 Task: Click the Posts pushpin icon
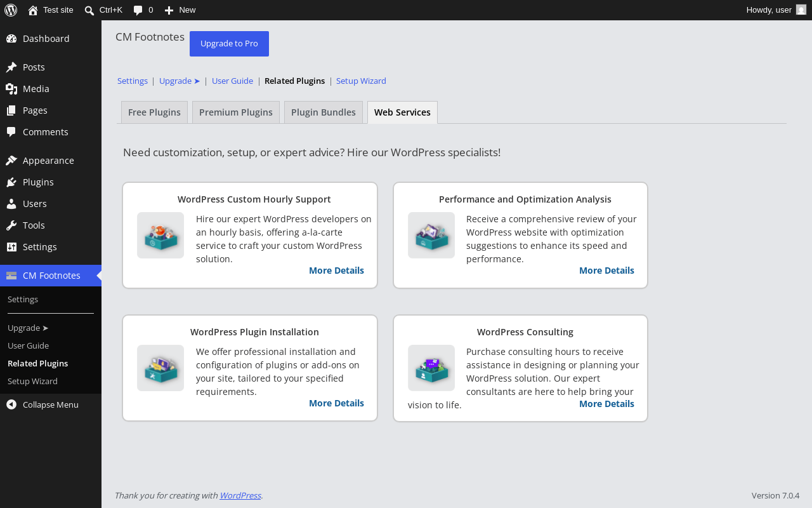11,67
